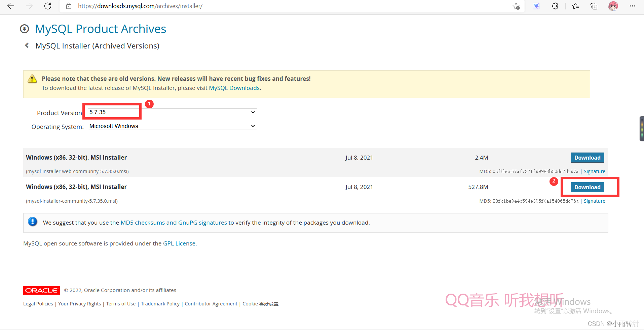The width and height of the screenshot is (644, 330).
Task: Open Legal Policies footer link
Action: [x=38, y=304]
